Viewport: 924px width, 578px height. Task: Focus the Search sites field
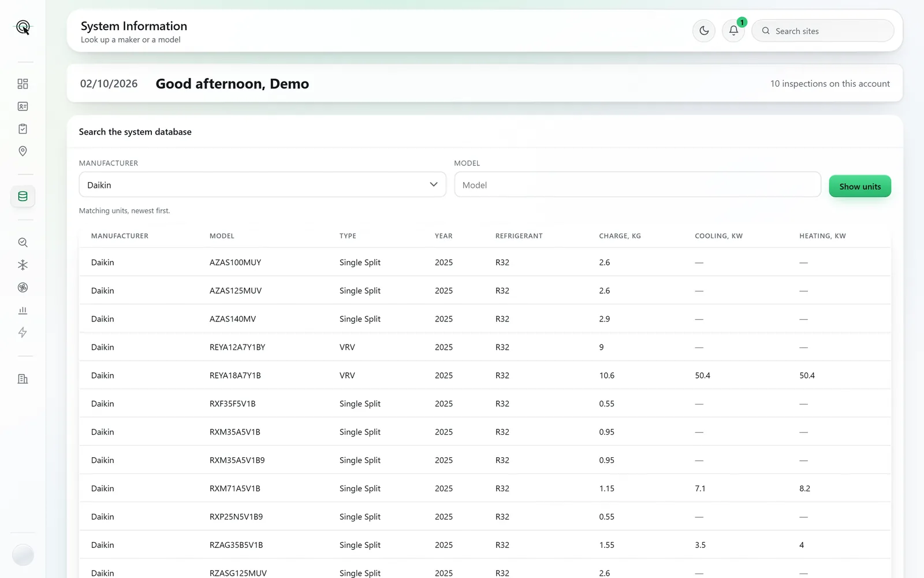[823, 31]
